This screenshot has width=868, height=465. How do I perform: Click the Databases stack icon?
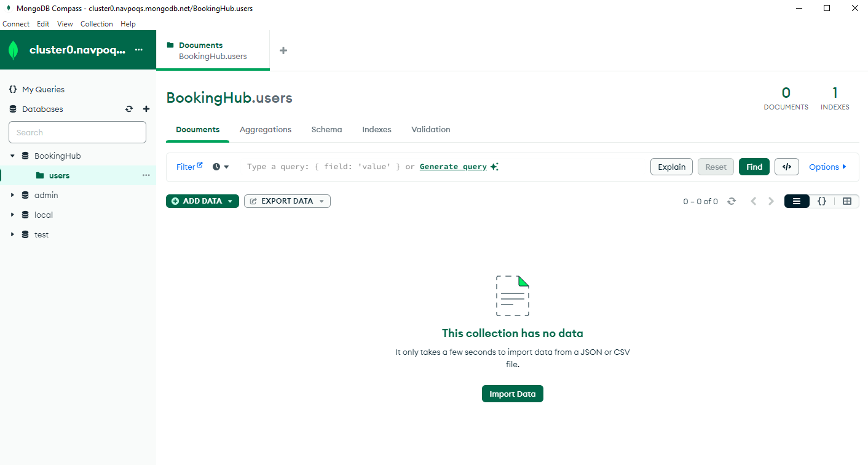(13, 109)
